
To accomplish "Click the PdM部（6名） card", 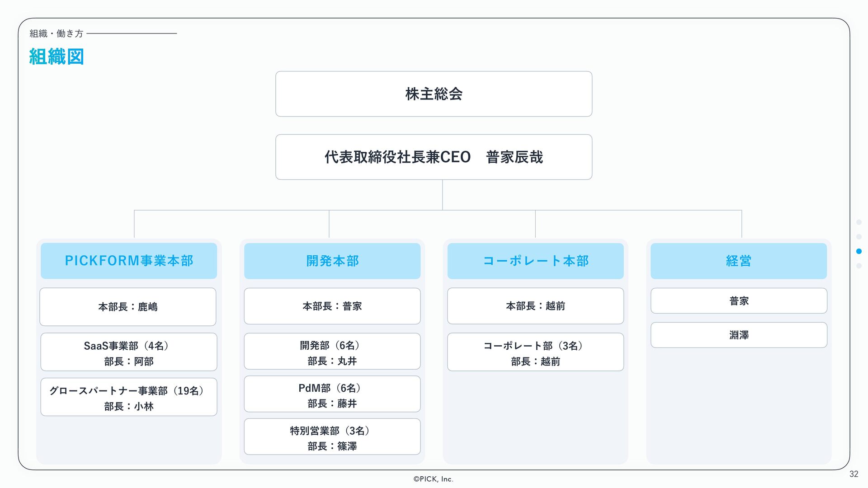I will (332, 394).
